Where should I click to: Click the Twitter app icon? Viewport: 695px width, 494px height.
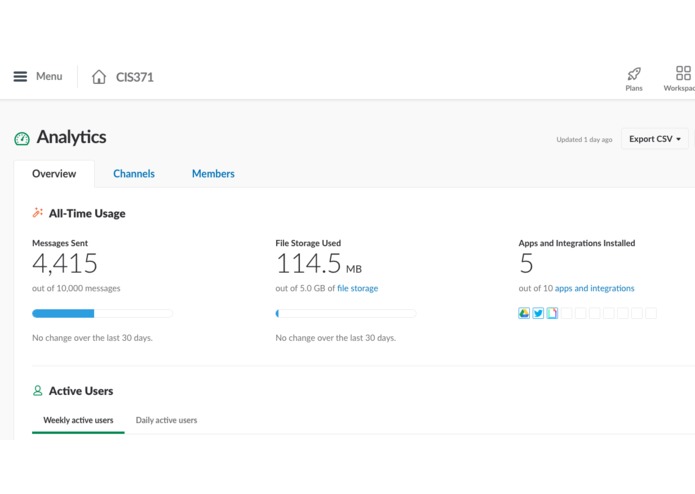[x=538, y=313]
